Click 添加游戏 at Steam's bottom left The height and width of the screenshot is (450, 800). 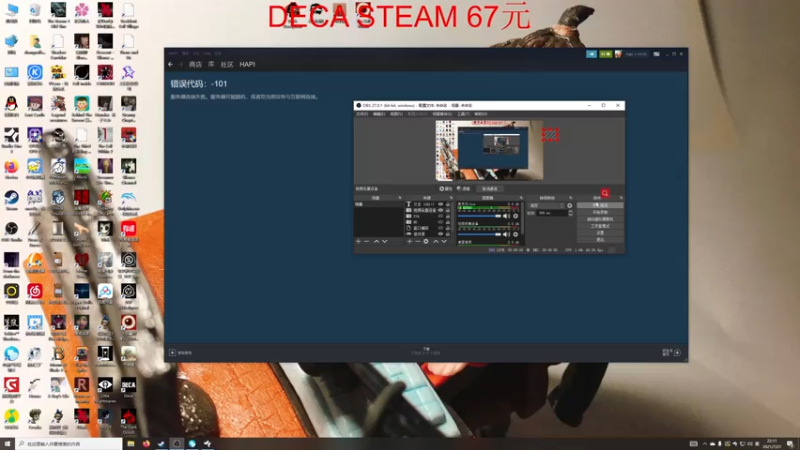click(x=181, y=353)
